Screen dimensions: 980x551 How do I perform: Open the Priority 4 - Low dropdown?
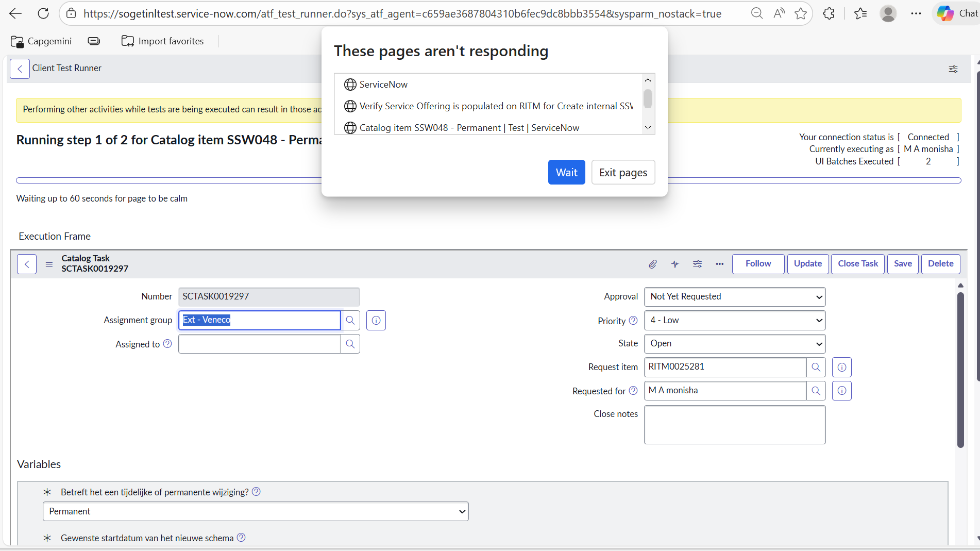[734, 321]
